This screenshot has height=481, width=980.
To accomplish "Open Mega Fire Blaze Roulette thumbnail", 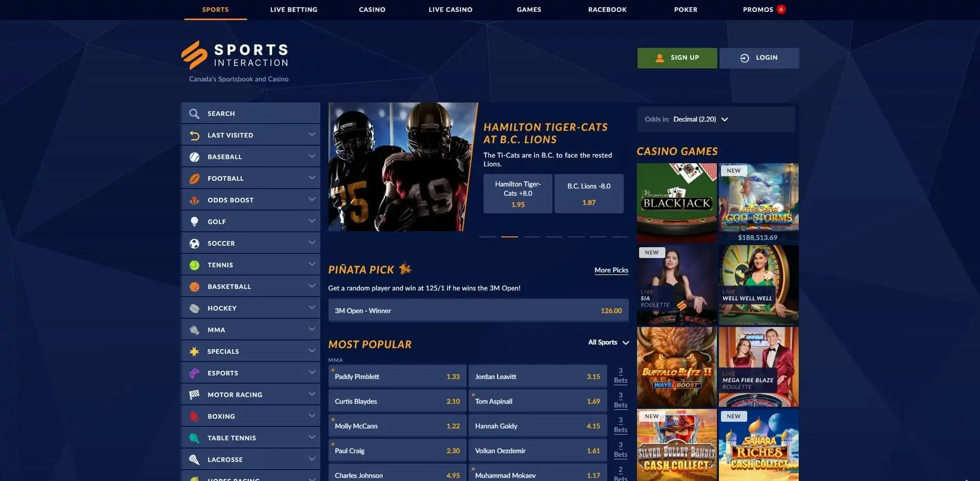I will pos(759,367).
